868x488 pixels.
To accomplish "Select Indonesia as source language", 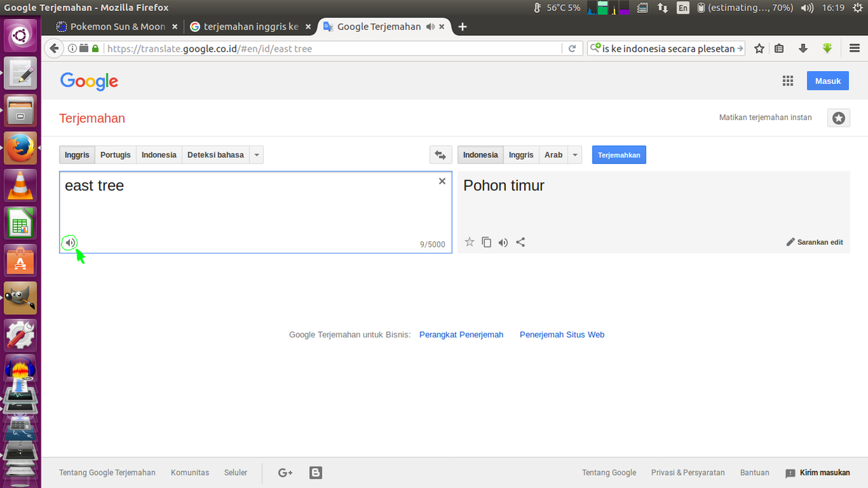I will coord(159,155).
